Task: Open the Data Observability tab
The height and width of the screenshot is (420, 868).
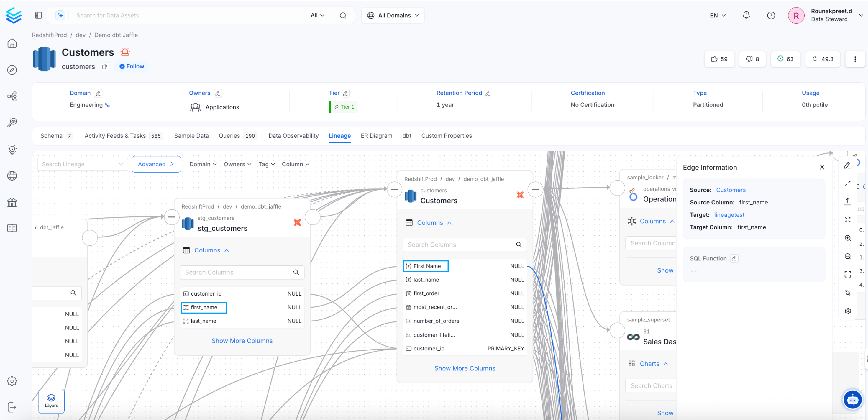Action: (x=293, y=135)
